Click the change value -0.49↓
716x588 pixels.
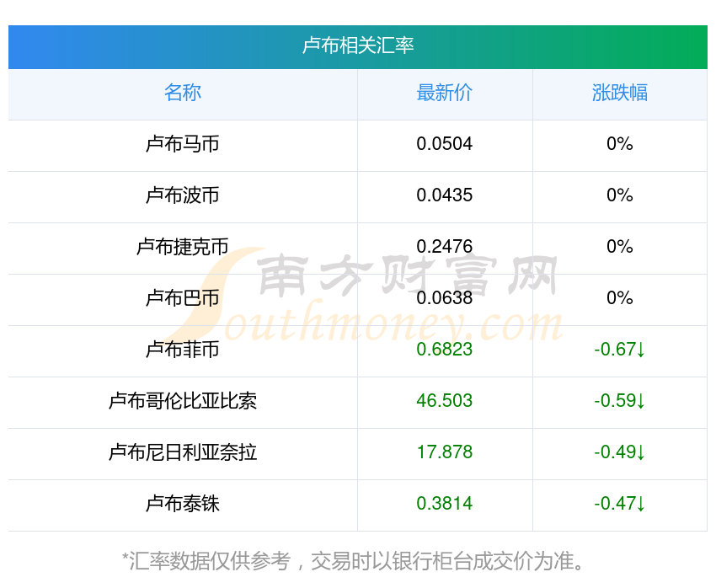(x=620, y=452)
